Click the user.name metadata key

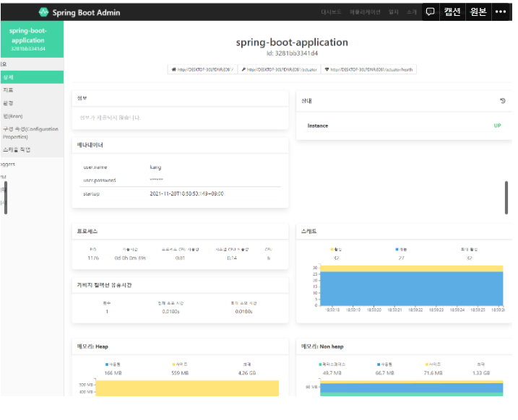(95, 167)
